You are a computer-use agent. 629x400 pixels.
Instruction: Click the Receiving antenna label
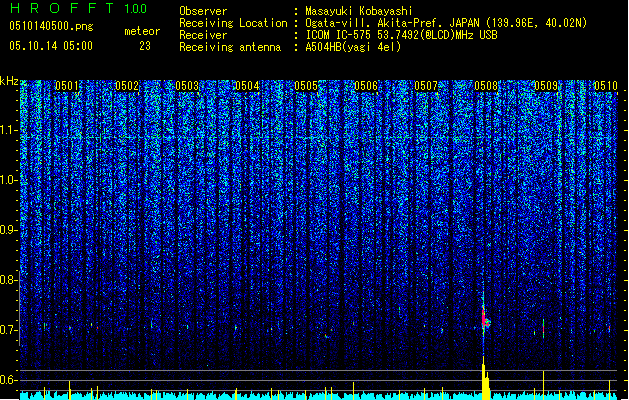[x=230, y=47]
